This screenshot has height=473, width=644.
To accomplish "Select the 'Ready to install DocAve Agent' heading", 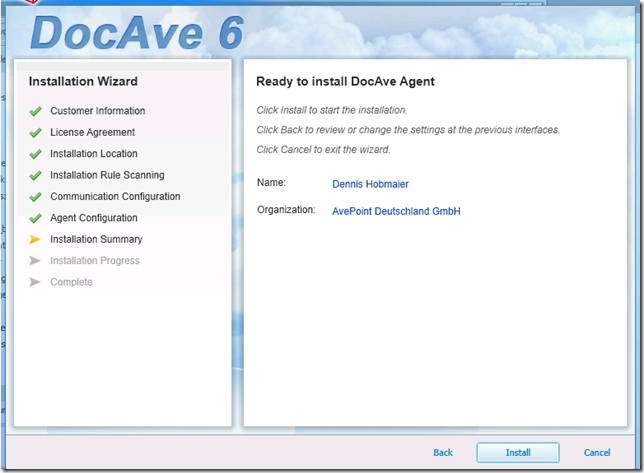I will click(x=345, y=81).
